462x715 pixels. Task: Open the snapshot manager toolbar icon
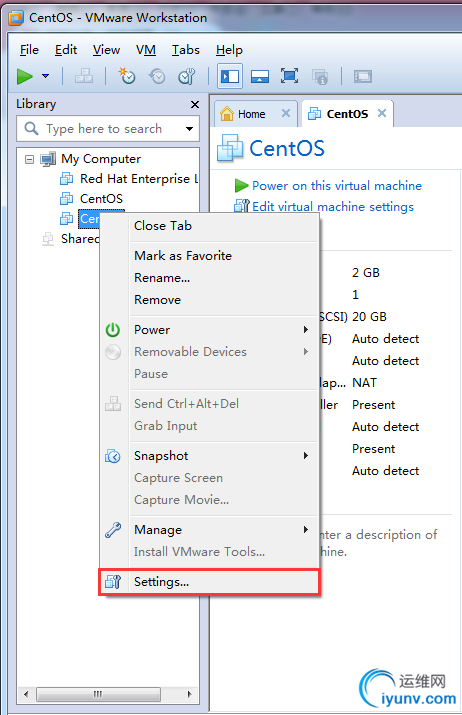coord(187,76)
